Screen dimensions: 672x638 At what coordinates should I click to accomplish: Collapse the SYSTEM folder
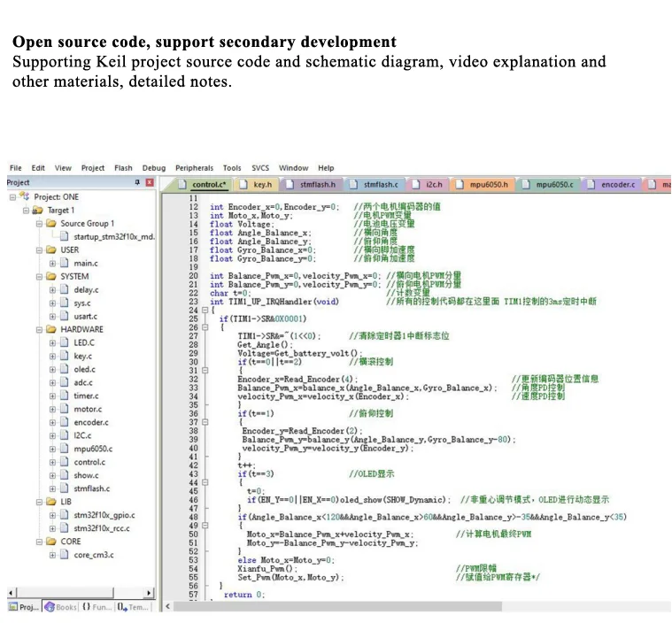coord(40,277)
